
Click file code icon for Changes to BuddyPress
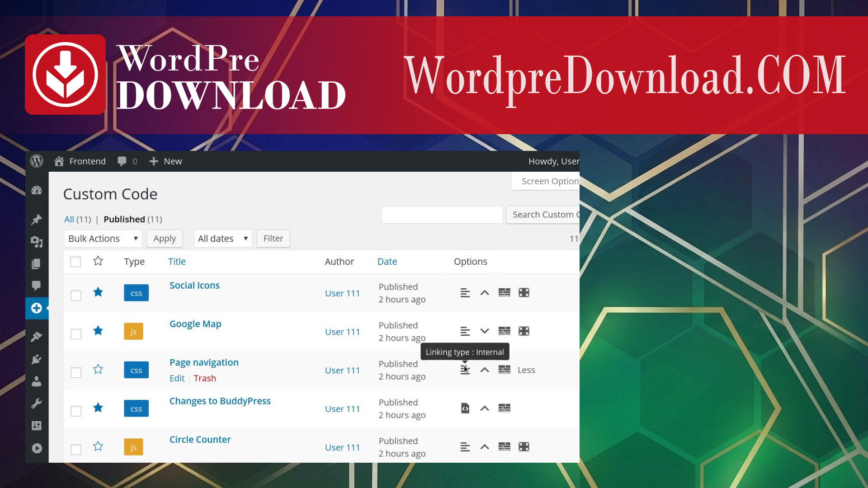465,408
